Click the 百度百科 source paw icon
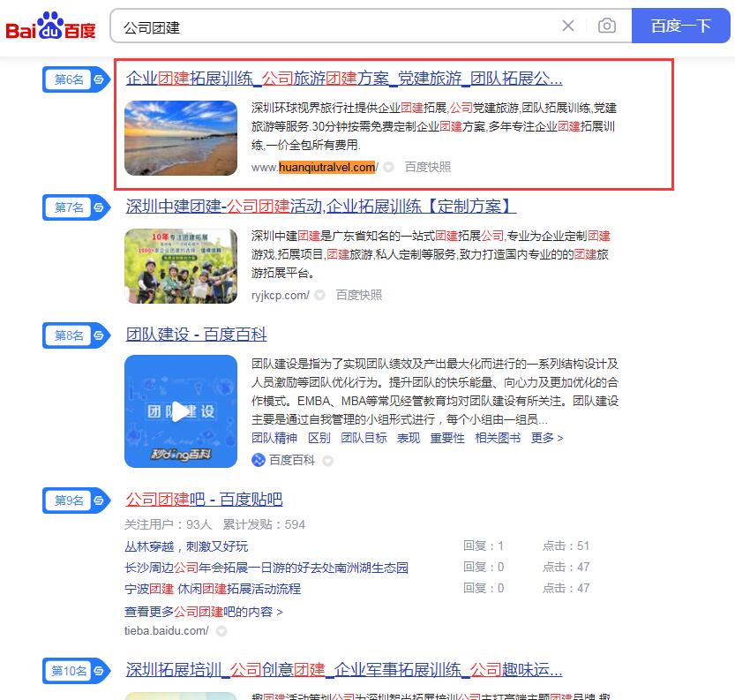735x700 pixels. 259,460
